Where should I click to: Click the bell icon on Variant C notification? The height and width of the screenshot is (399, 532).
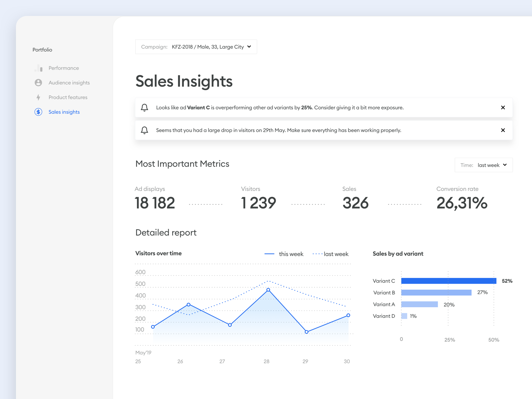[x=145, y=107]
